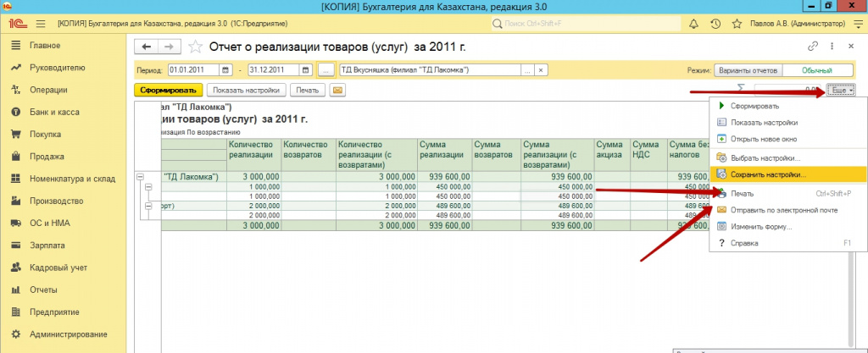Choose Отправить по электронной почте item
Screen dimensions: 868x353
(787, 211)
